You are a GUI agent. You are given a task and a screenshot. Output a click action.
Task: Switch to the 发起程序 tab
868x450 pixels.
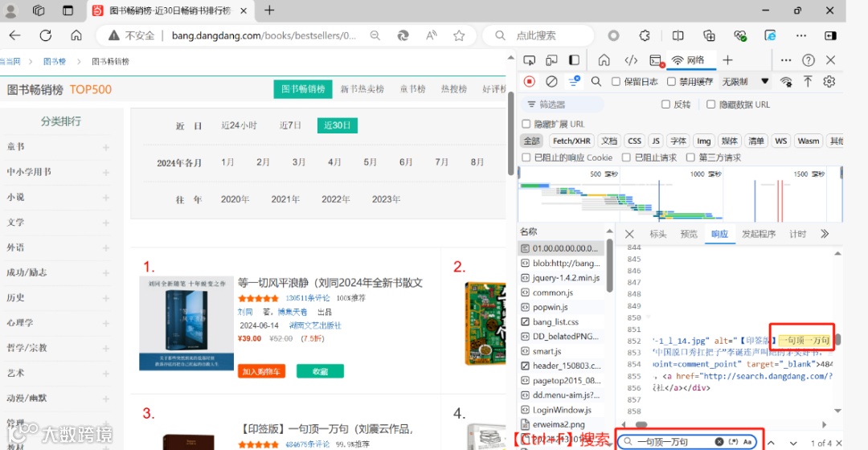click(x=759, y=234)
